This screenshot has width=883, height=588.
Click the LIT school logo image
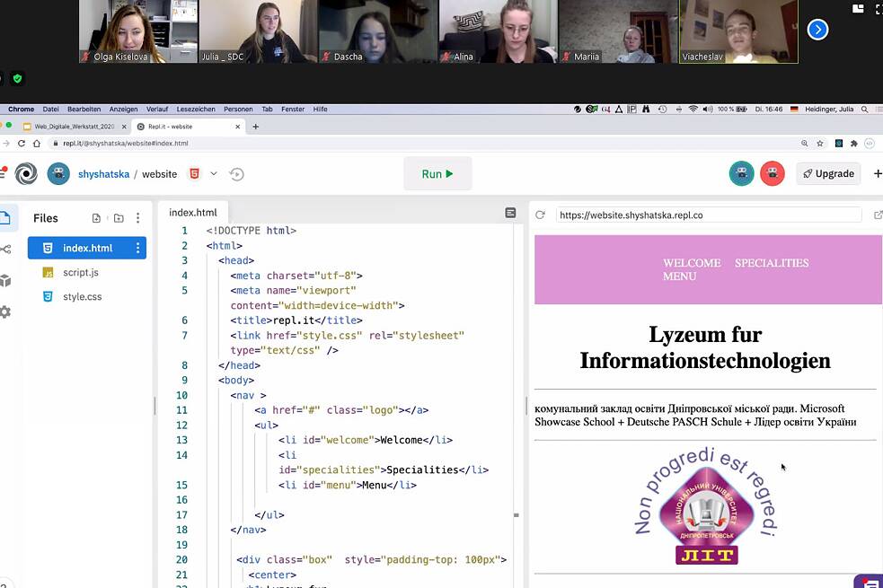click(706, 507)
